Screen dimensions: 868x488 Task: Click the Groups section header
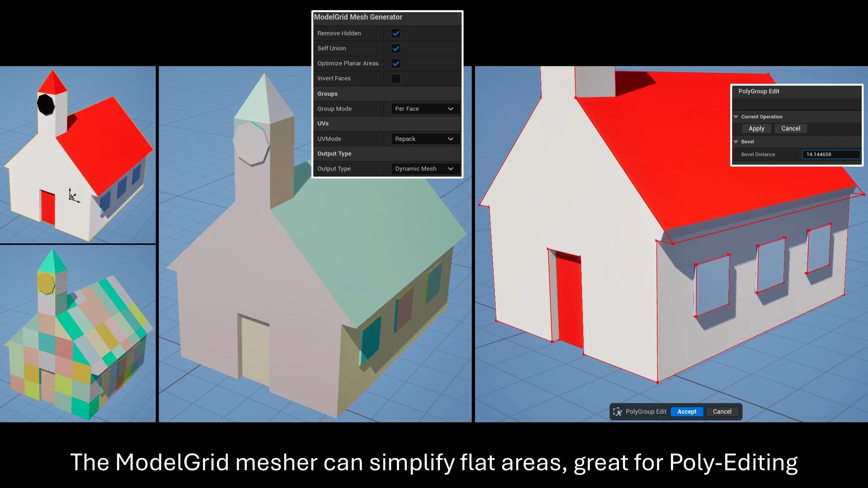tap(327, 94)
